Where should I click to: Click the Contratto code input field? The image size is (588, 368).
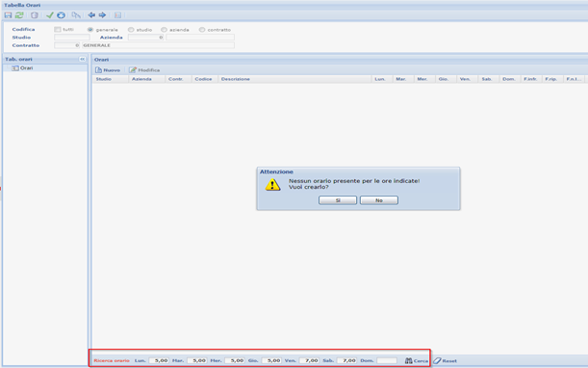coord(67,45)
